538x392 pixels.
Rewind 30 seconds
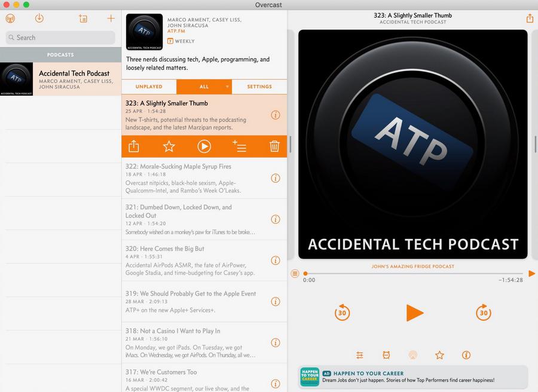coord(342,313)
